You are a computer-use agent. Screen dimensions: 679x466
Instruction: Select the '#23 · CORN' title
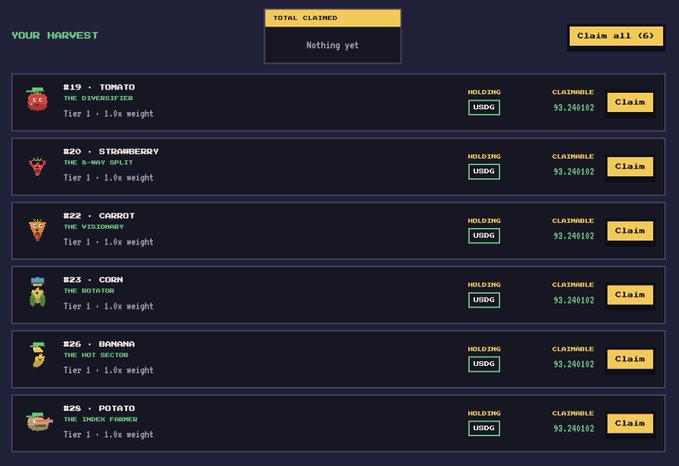tap(93, 279)
